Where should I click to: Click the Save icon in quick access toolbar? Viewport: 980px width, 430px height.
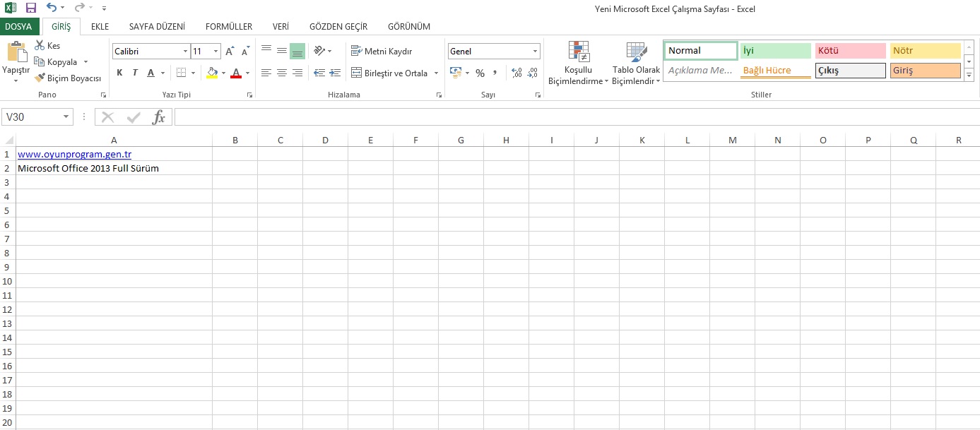(30, 8)
